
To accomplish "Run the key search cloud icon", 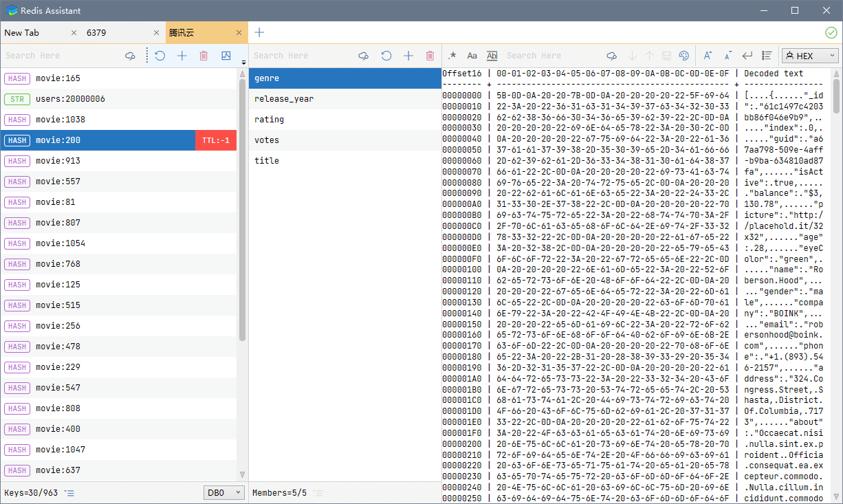I will coord(130,56).
